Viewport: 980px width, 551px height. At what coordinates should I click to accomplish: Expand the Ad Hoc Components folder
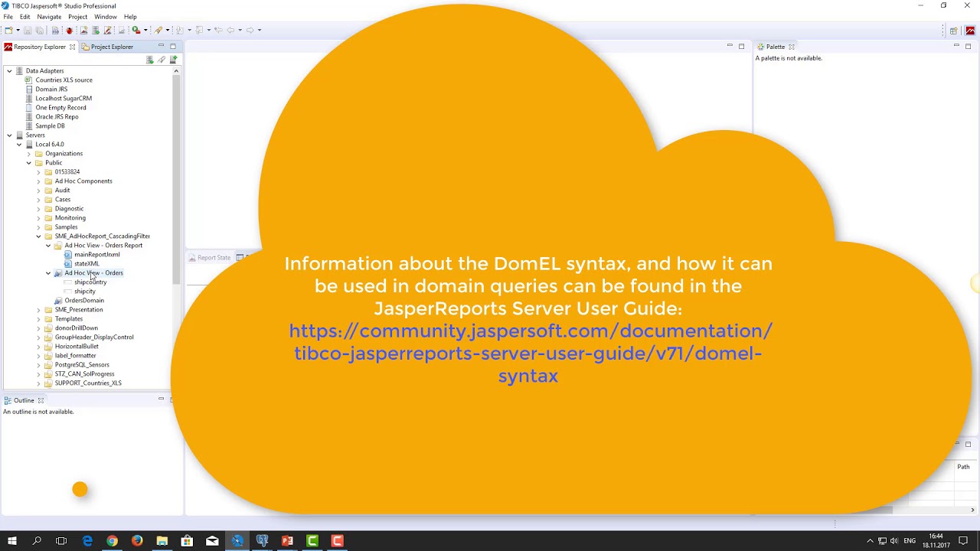[39, 181]
